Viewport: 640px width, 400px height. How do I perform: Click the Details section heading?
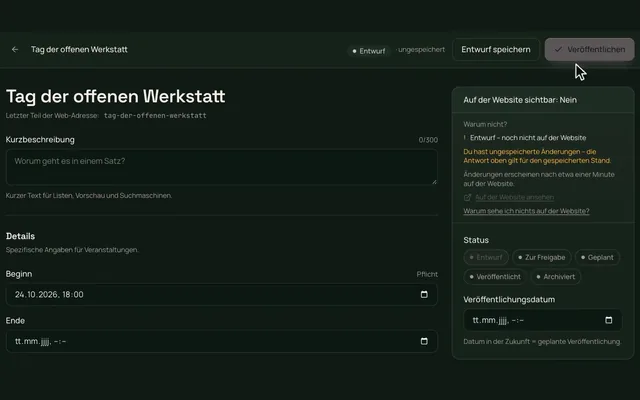point(20,236)
